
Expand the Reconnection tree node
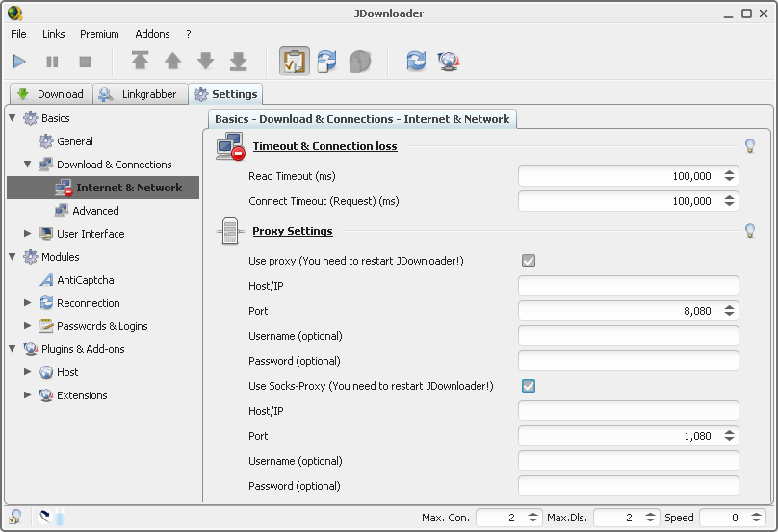tap(28, 302)
